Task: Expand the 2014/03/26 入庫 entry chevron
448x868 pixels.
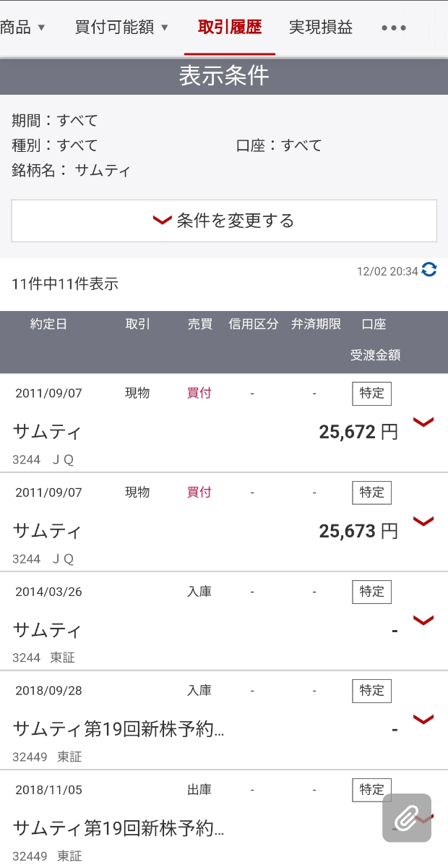Action: (x=423, y=621)
